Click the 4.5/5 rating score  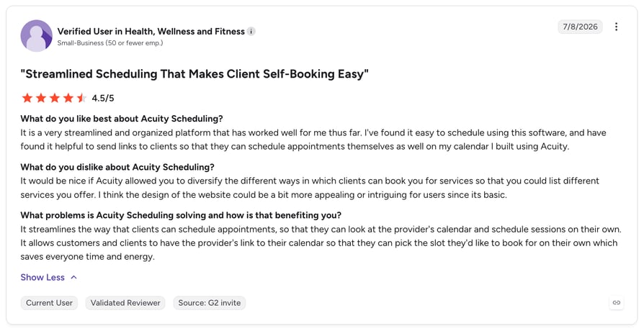click(x=103, y=98)
